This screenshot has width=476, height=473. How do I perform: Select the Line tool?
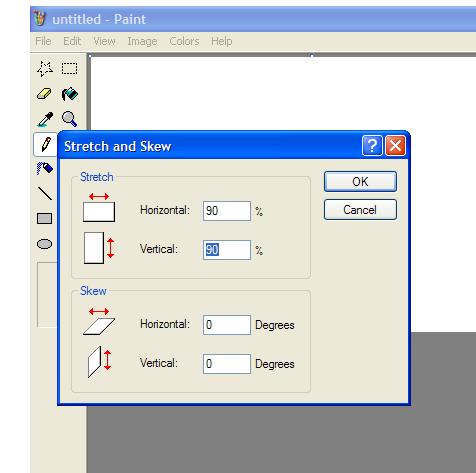(x=45, y=193)
